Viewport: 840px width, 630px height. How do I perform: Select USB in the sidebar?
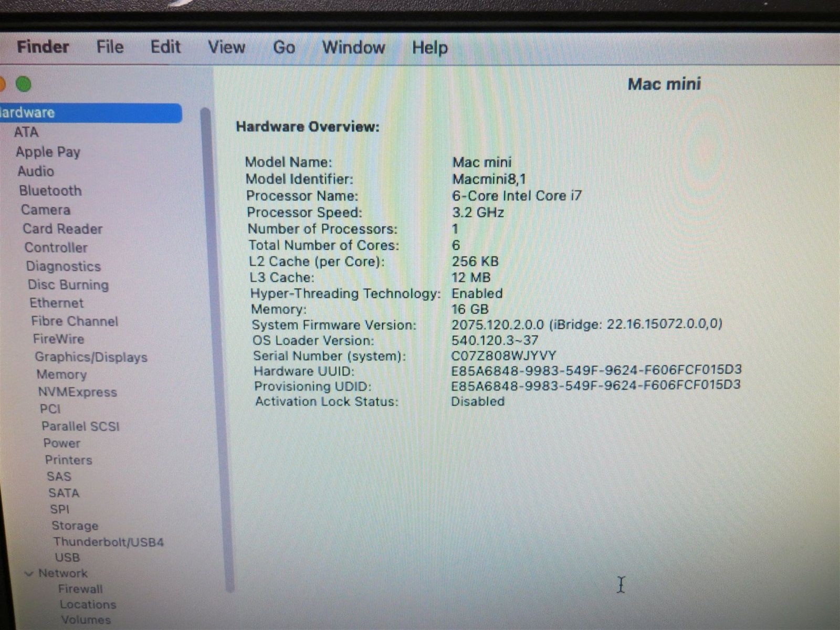point(68,557)
